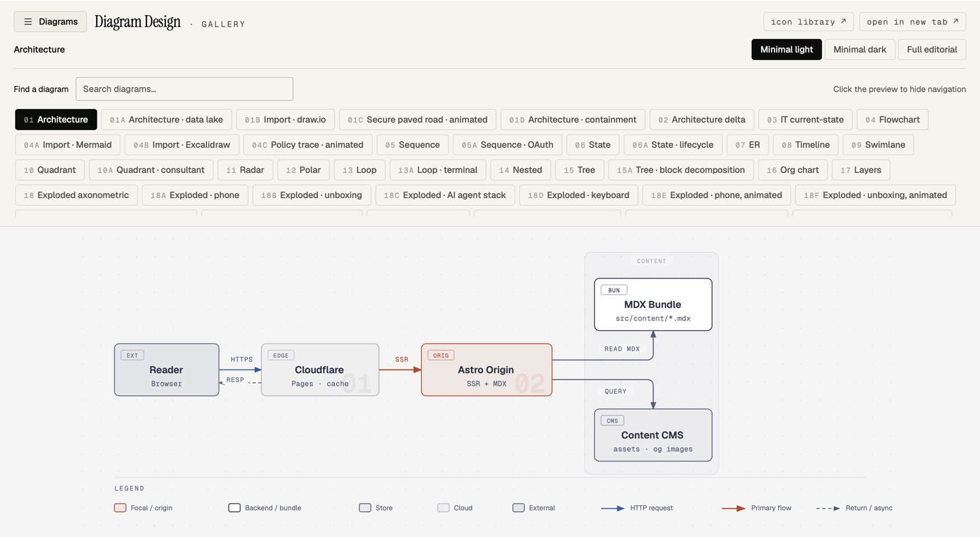980x537 pixels.
Task: Select the 01 Architecture diagram tab
Action: point(56,120)
